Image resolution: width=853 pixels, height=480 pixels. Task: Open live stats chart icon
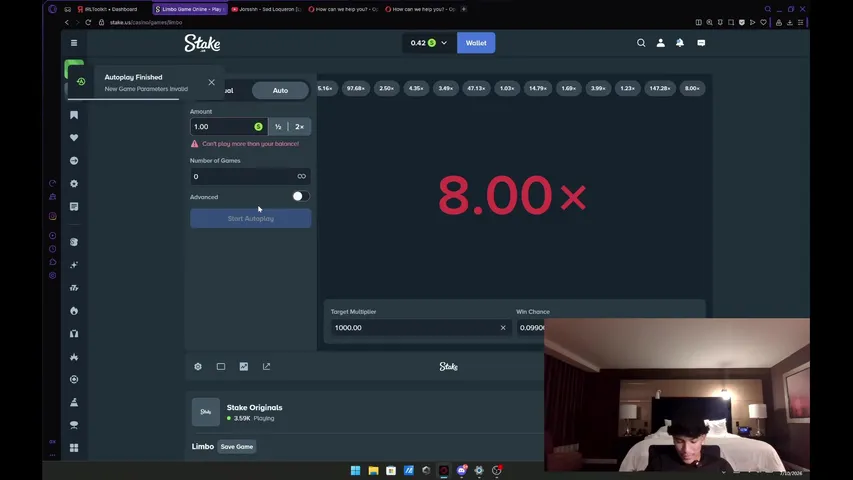(x=244, y=367)
